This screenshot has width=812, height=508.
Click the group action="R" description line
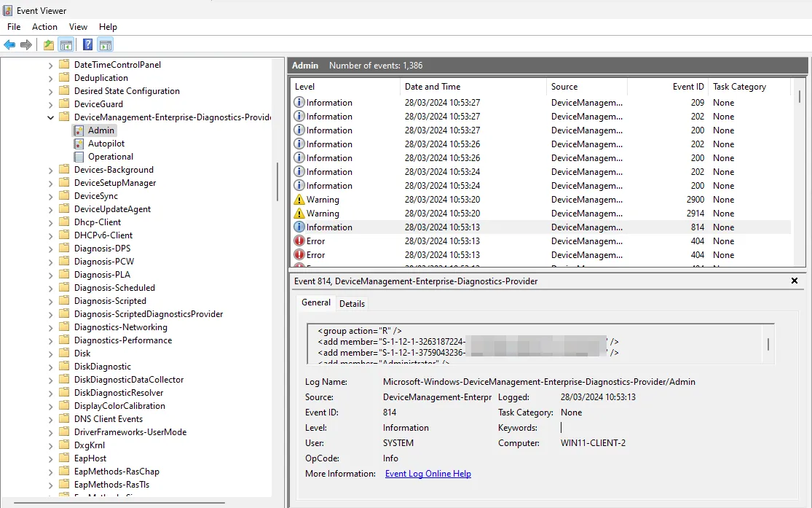tap(360, 331)
